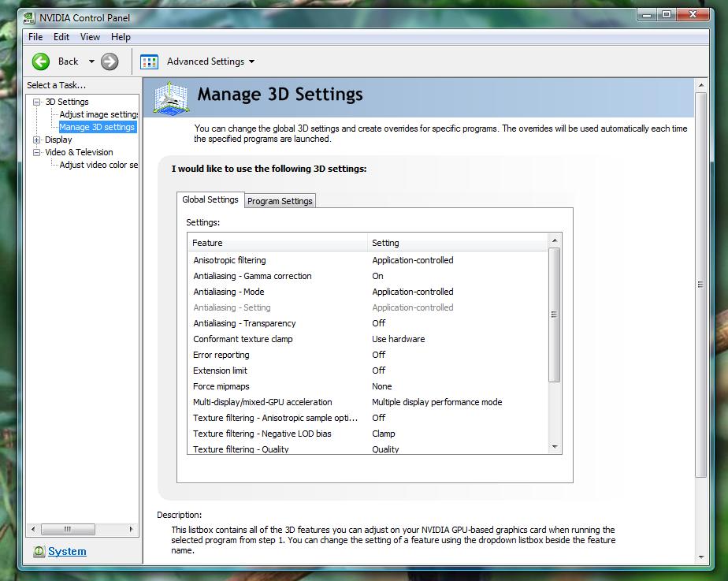The width and height of the screenshot is (728, 581).
Task: Select the Video & Television tree label
Action: click(79, 152)
